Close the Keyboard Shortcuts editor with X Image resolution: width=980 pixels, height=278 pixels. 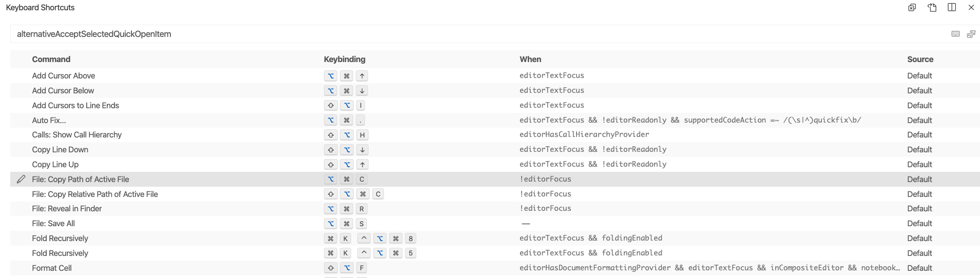[971, 7]
